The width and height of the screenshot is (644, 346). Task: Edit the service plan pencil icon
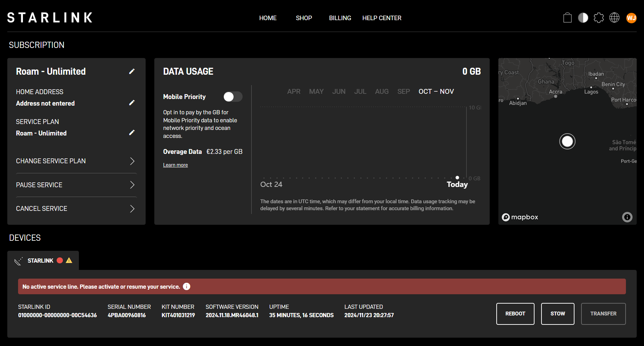[x=132, y=132]
